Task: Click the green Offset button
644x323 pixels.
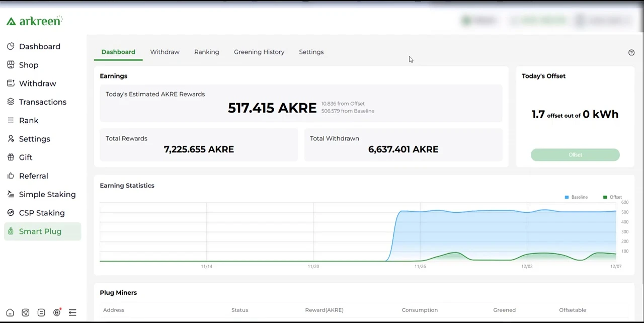Action: [x=575, y=155]
